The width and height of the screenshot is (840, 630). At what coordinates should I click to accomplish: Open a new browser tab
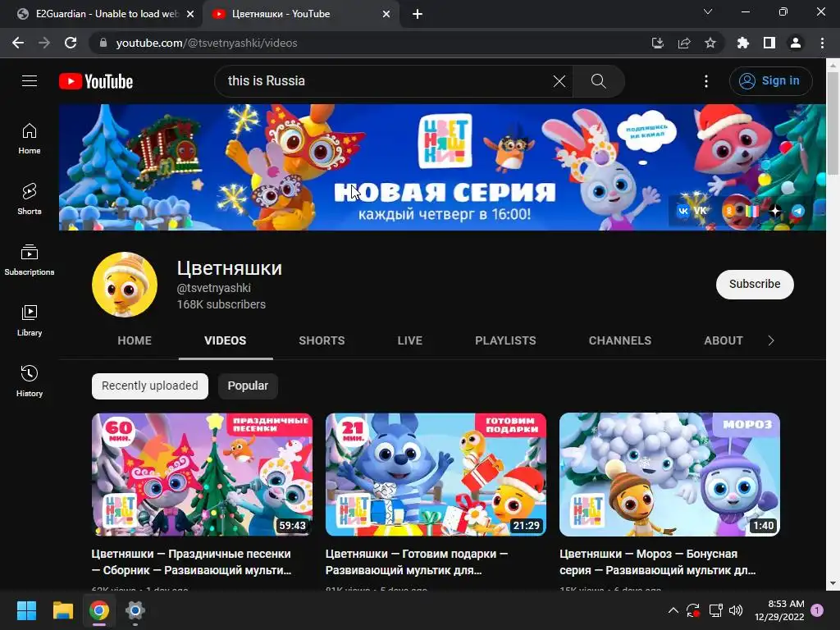coord(418,14)
